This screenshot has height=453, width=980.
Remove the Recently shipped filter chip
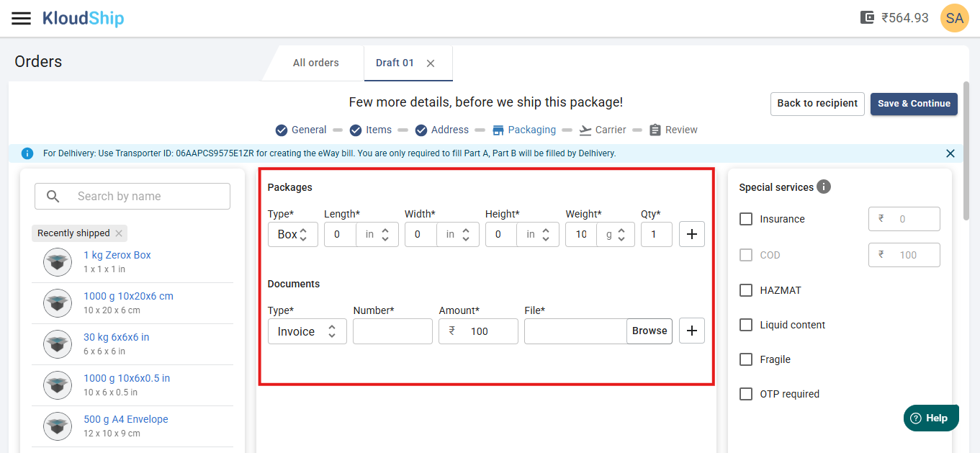(x=119, y=233)
